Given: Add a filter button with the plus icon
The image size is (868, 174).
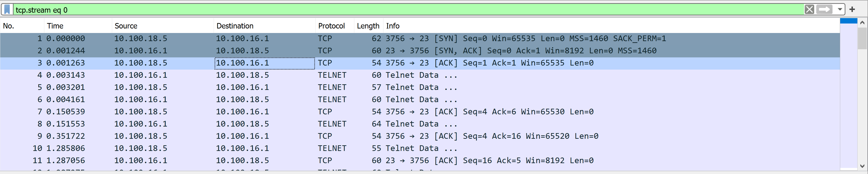Looking at the screenshot, I should pyautogui.click(x=852, y=9).
